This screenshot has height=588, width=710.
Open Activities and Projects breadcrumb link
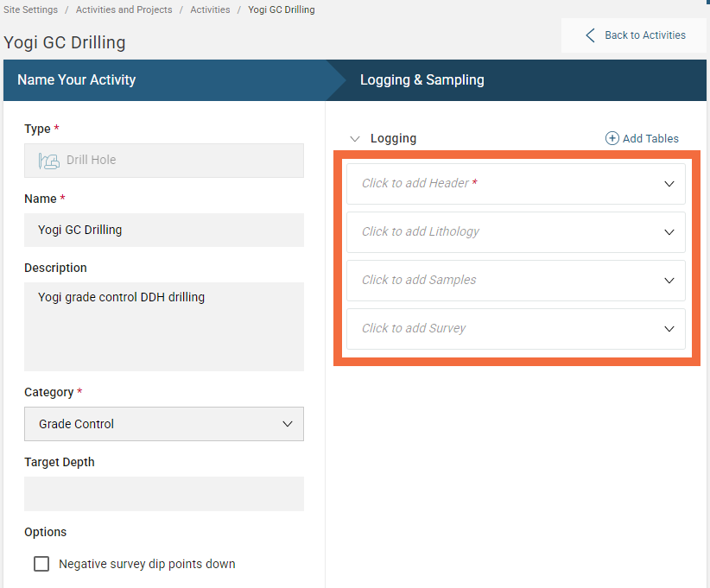coord(124,10)
